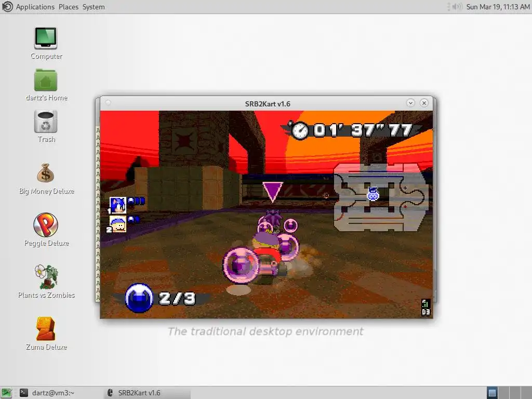This screenshot has width=532, height=399.
Task: Click the ping indicator in game corner
Action: (x=426, y=308)
